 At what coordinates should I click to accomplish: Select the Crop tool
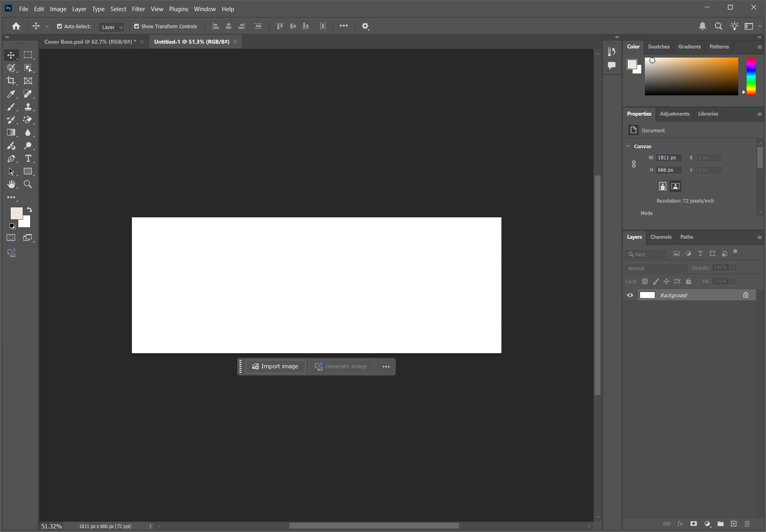(11, 81)
